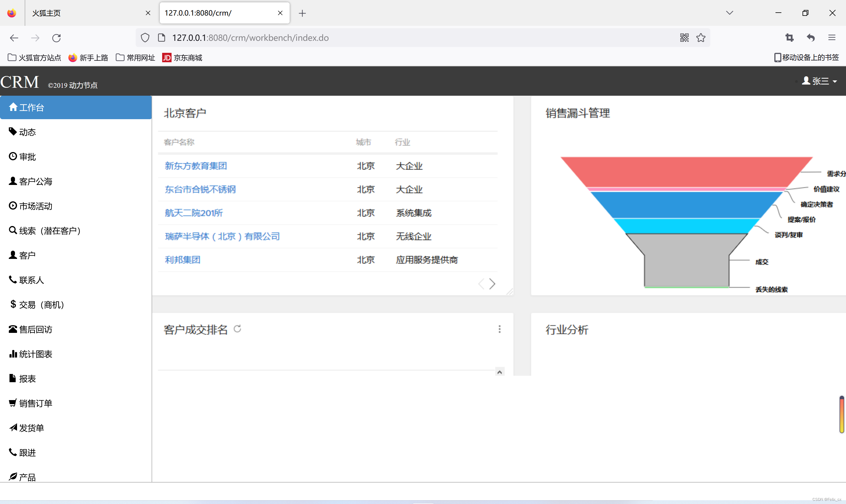Click the 城市 column header
Screen dimensions: 846x504
[x=364, y=142]
